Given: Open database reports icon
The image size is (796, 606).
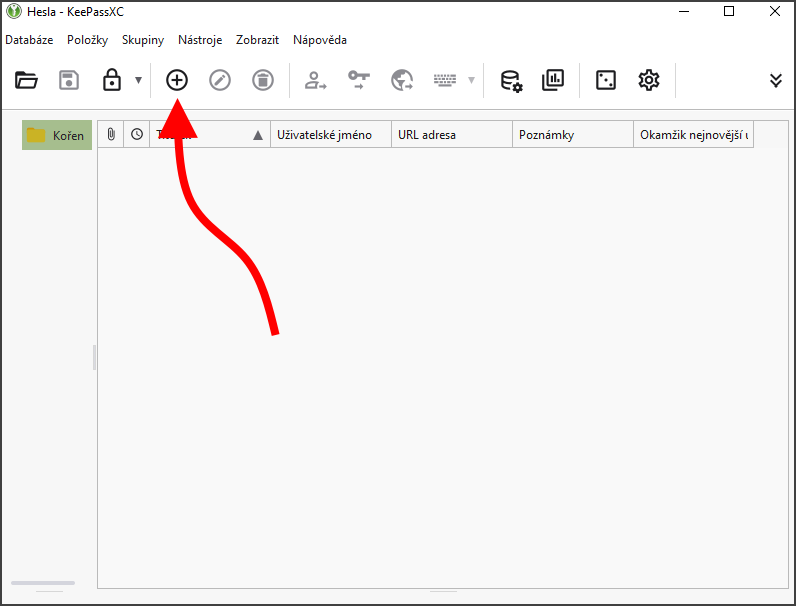Looking at the screenshot, I should click(553, 80).
